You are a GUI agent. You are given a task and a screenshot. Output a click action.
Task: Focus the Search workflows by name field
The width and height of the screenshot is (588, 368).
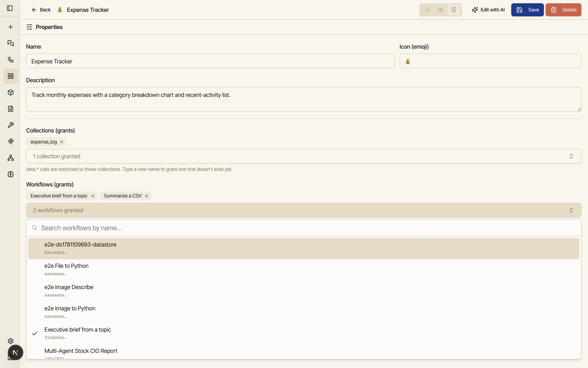pos(303,228)
